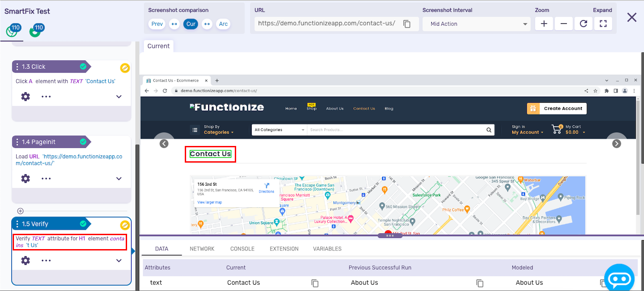Open three-dot more options for step 1.4 Pageinit
644x291 pixels.
(46, 178)
